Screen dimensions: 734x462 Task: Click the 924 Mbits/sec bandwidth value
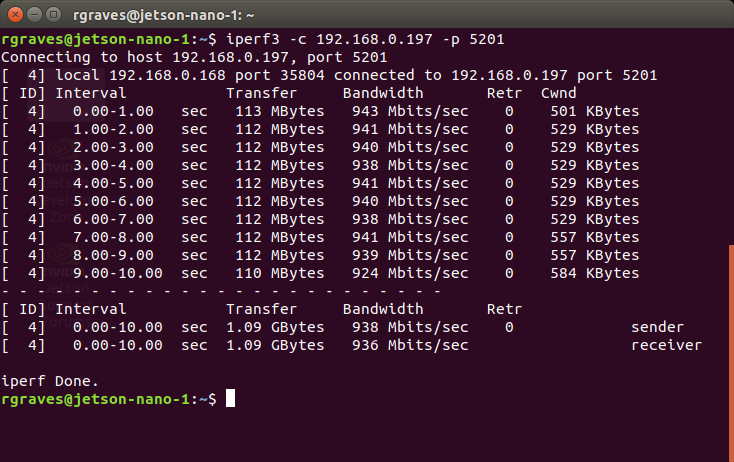tap(410, 273)
